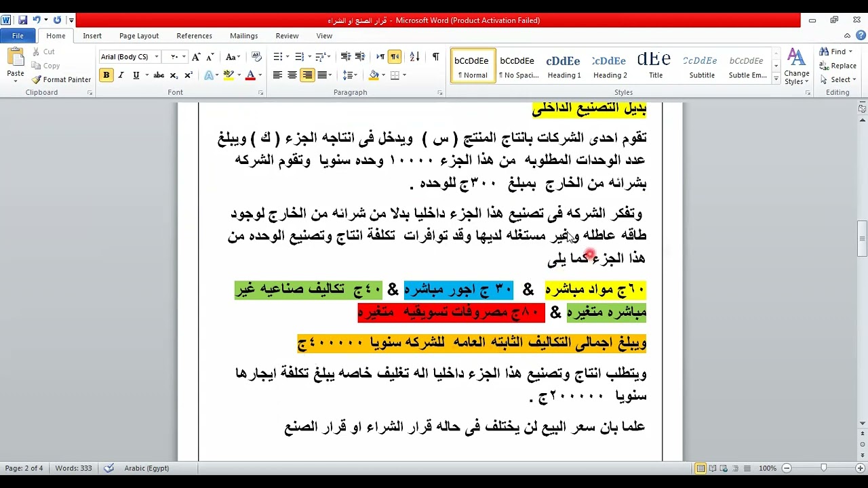Click the vertical scrollbar thumb
This screenshot has width=868, height=488.
[x=862, y=239]
